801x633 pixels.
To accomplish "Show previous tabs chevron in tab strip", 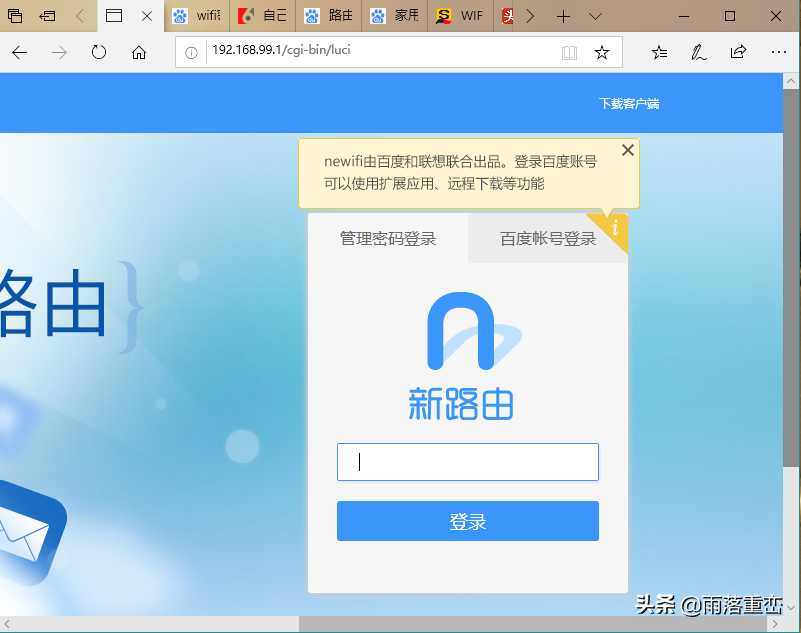I will point(80,16).
